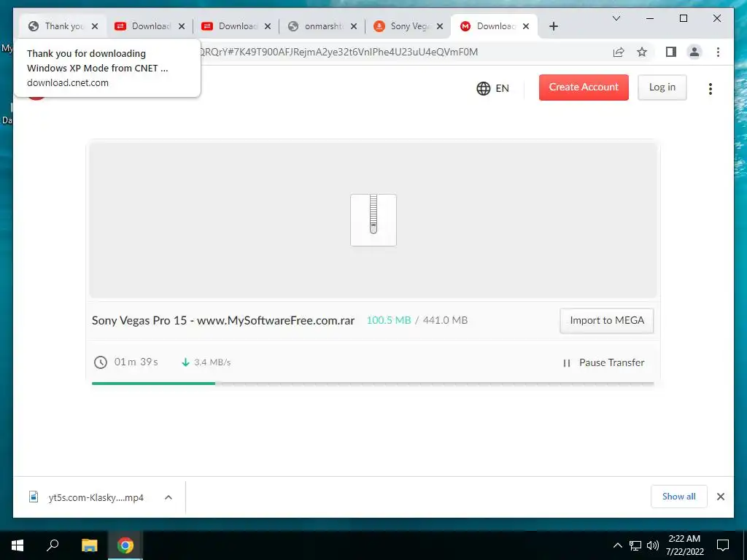Screen dimensions: 747x560
Task: Click the 100.5 MB downloaded amount
Action: tap(389, 321)
